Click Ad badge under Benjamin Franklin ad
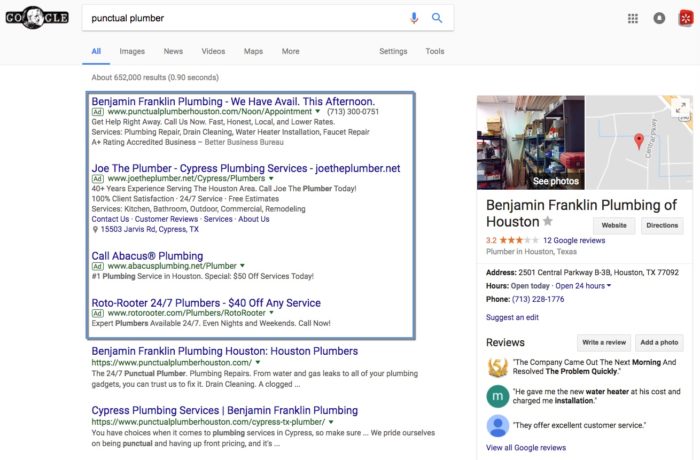This screenshot has width=700, height=460. coord(98,112)
